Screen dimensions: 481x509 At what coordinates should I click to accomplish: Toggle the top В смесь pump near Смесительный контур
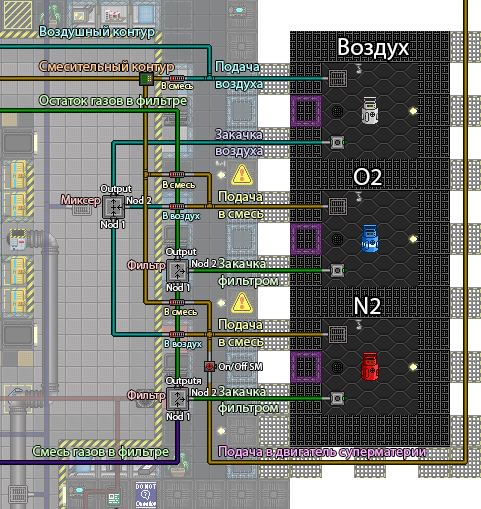point(177,78)
